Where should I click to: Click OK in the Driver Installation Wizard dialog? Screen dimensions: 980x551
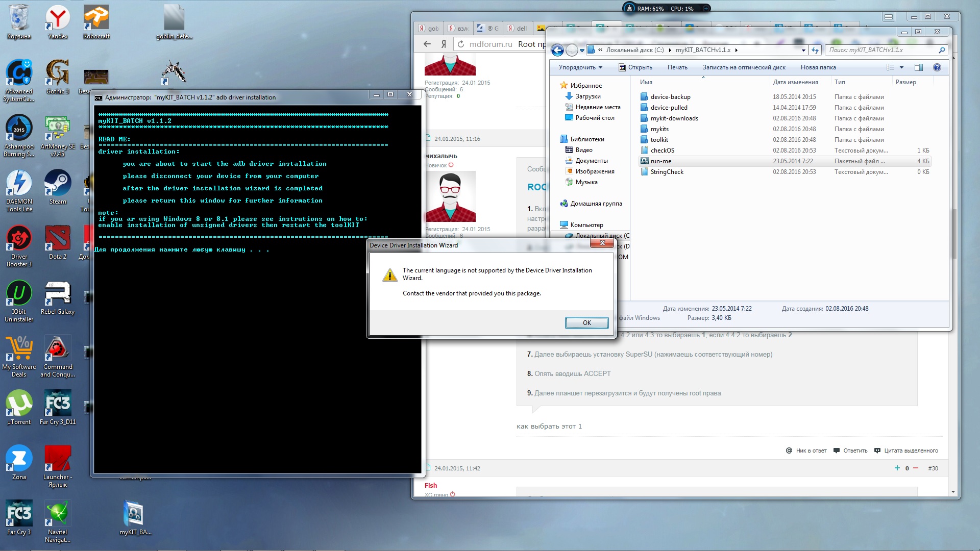pyautogui.click(x=586, y=322)
